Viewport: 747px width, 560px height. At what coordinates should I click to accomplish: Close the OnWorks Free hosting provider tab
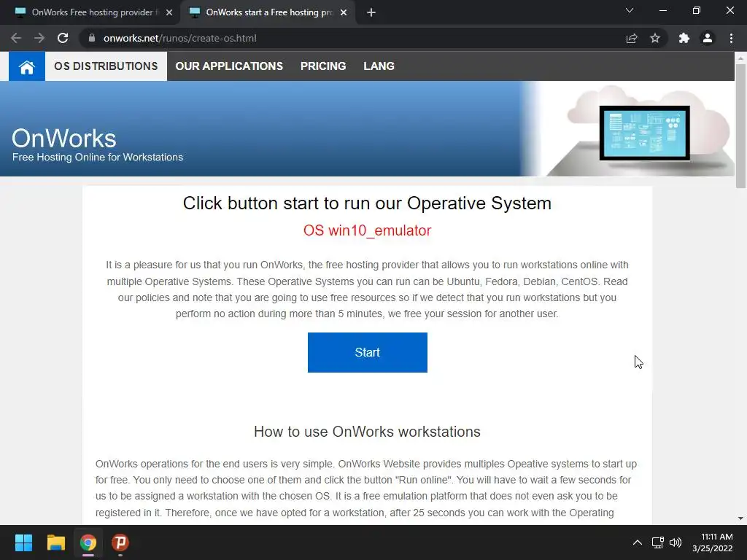coord(169,12)
